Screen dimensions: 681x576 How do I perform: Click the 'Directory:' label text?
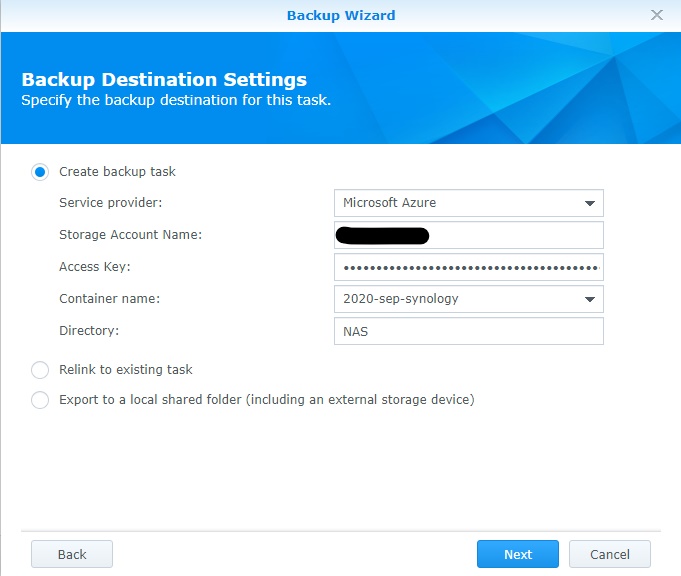click(89, 331)
